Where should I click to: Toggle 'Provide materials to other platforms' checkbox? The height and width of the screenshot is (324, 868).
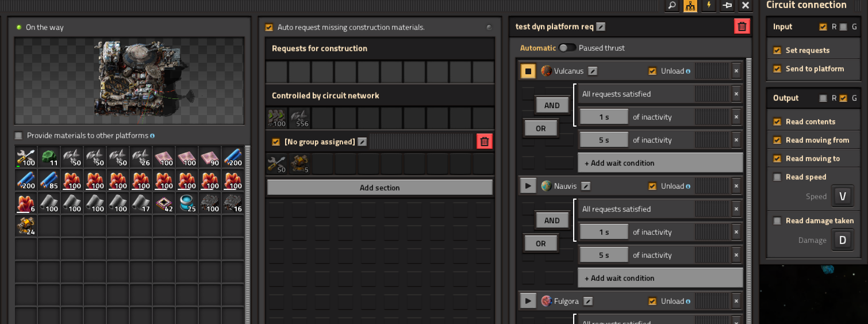[x=19, y=136]
